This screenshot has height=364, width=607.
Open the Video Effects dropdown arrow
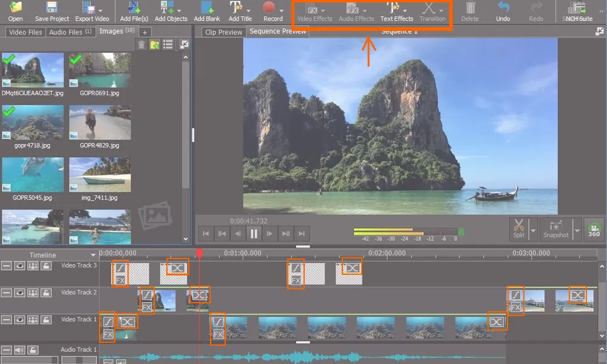point(323,11)
